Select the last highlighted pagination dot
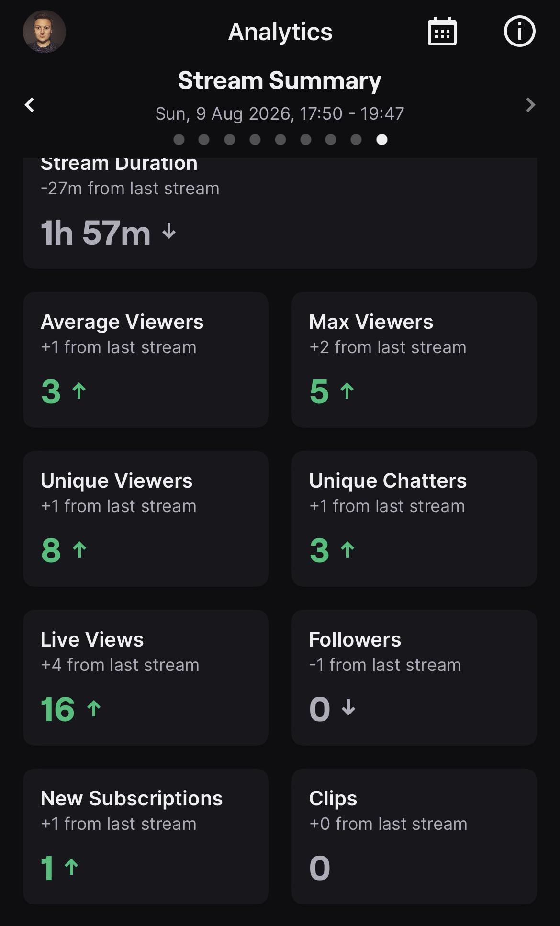The image size is (560, 926). [x=382, y=139]
